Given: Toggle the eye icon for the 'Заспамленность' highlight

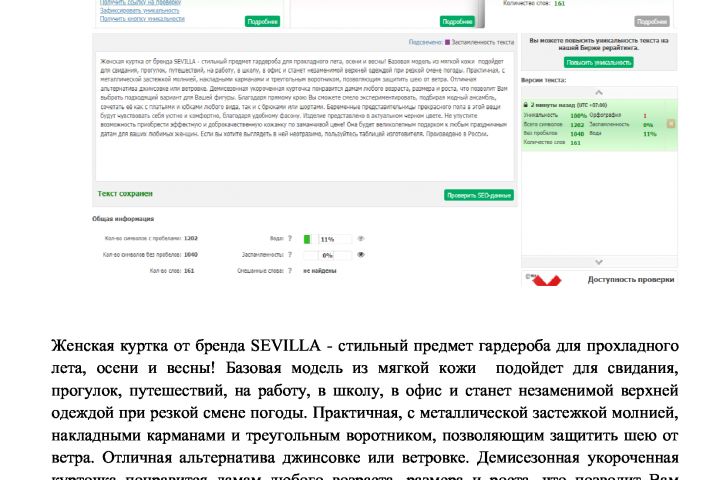Looking at the screenshot, I should point(361,254).
